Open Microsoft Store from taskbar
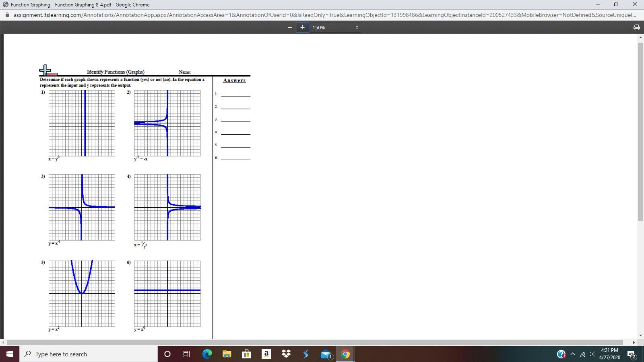Viewport: 644px width, 362px height. coord(246,354)
